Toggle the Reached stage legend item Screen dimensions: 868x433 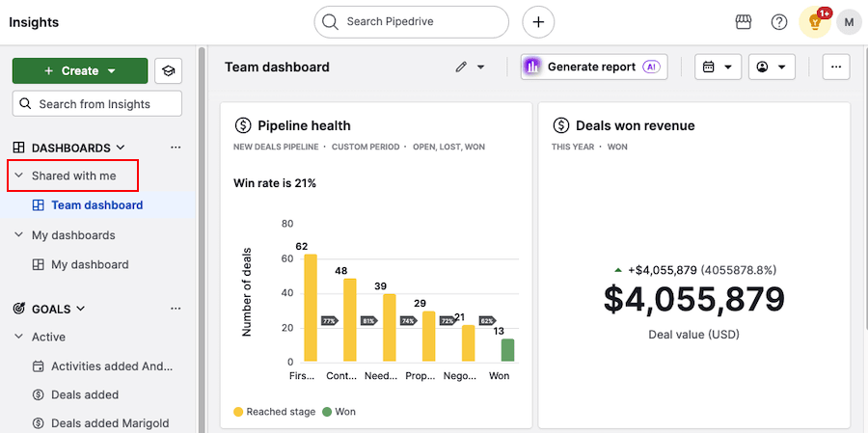(274, 412)
